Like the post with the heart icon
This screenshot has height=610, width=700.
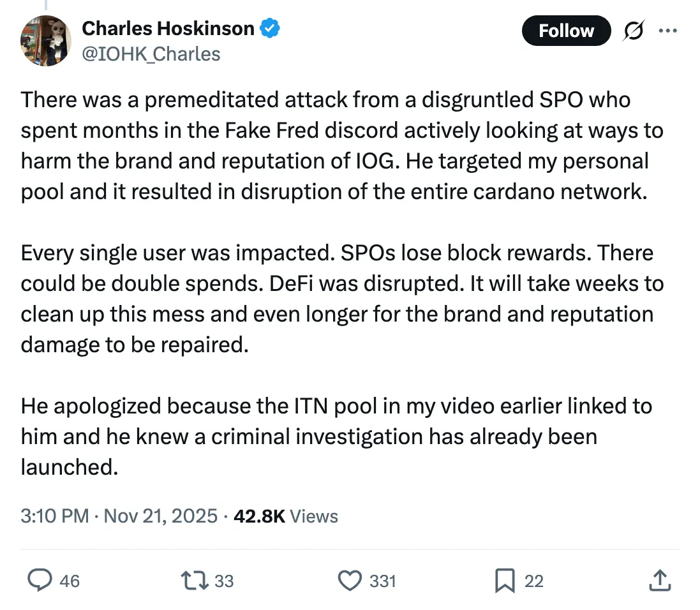click(349, 580)
